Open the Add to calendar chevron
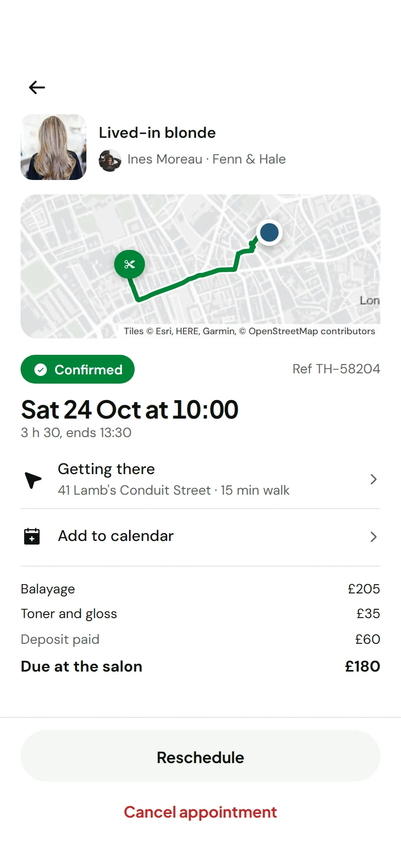The height and width of the screenshot is (868, 401). point(374,537)
